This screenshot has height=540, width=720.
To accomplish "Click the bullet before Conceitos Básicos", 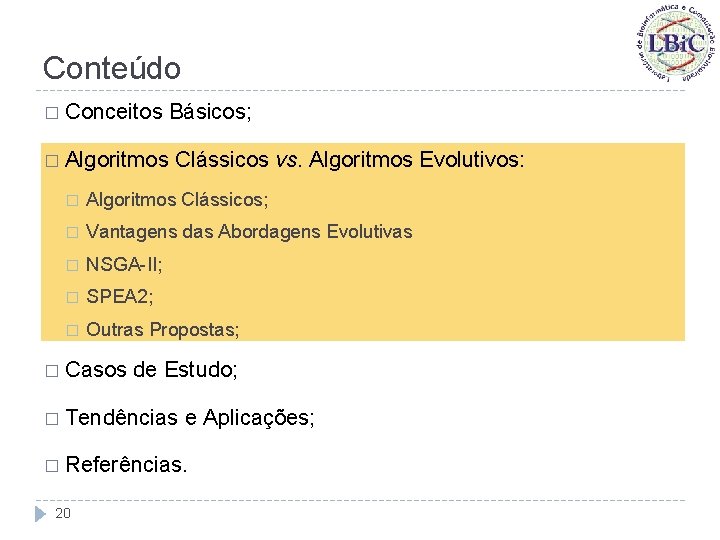I will click(x=51, y=114).
